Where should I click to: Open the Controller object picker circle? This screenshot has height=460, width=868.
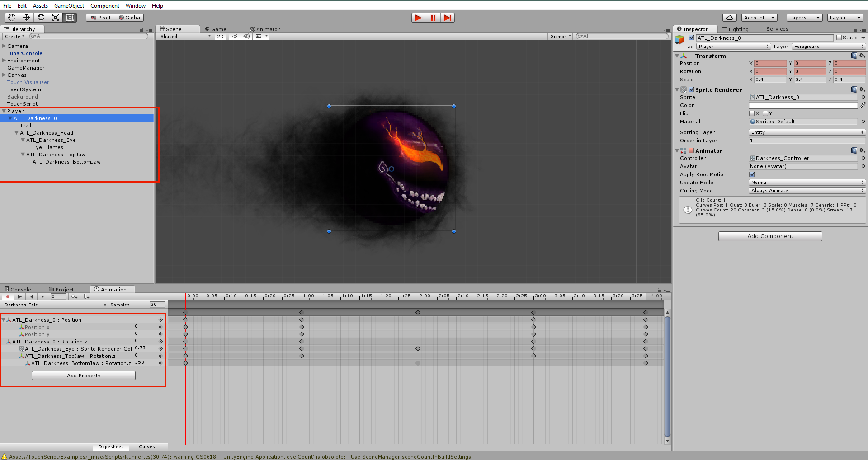863,158
